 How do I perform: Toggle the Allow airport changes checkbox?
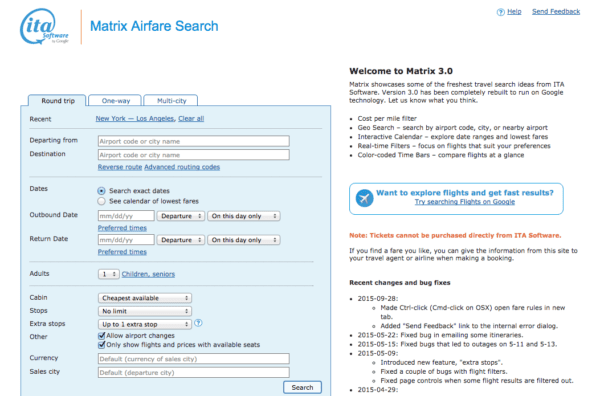coord(101,336)
